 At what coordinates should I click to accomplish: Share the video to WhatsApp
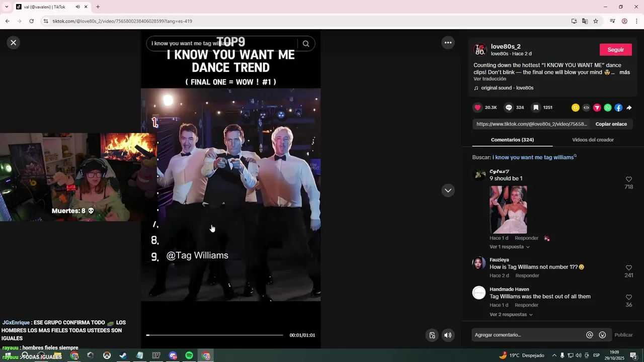[x=608, y=108]
